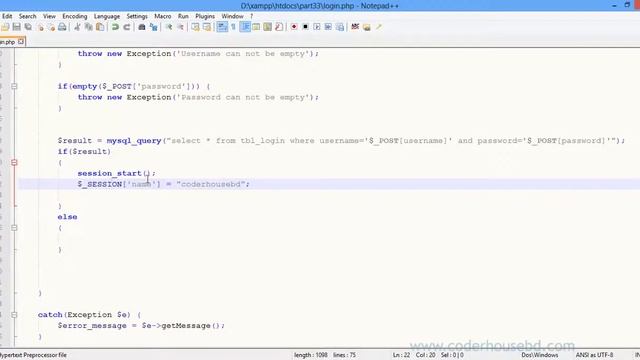Click the green Undo arrow
The image size is (640, 360).
[115, 27]
